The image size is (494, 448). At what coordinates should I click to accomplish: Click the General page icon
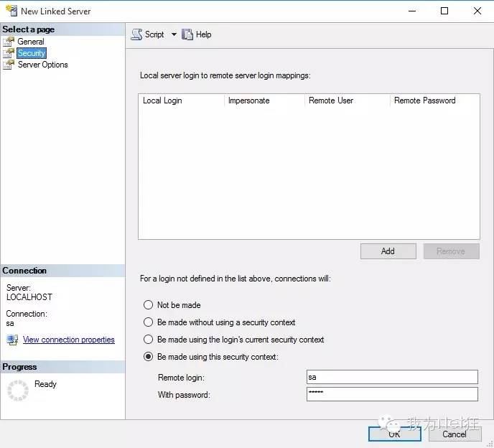pos(9,42)
